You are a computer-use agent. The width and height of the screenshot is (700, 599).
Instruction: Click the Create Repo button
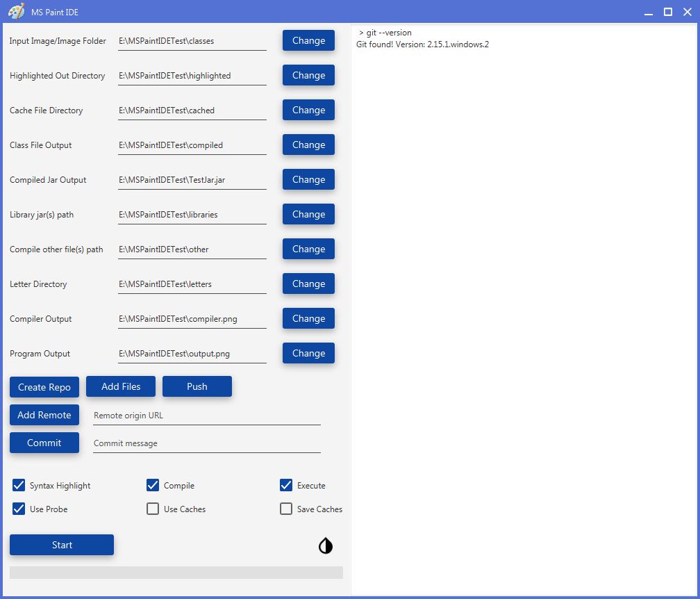(44, 387)
